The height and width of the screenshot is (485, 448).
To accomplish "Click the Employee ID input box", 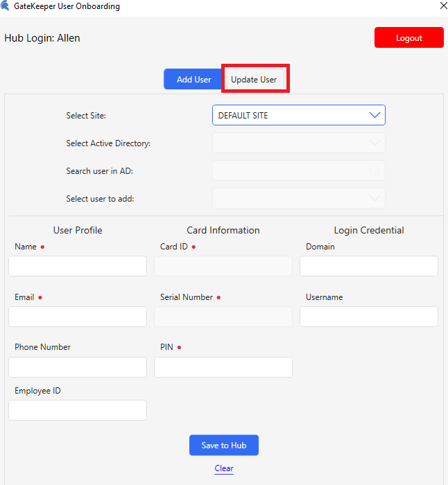I will point(78,410).
